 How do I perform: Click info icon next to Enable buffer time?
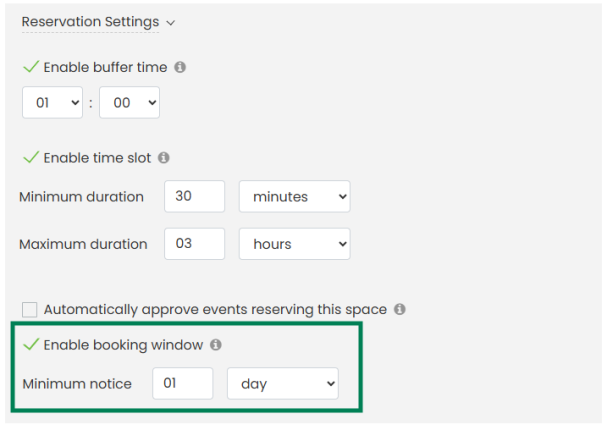[x=181, y=68]
